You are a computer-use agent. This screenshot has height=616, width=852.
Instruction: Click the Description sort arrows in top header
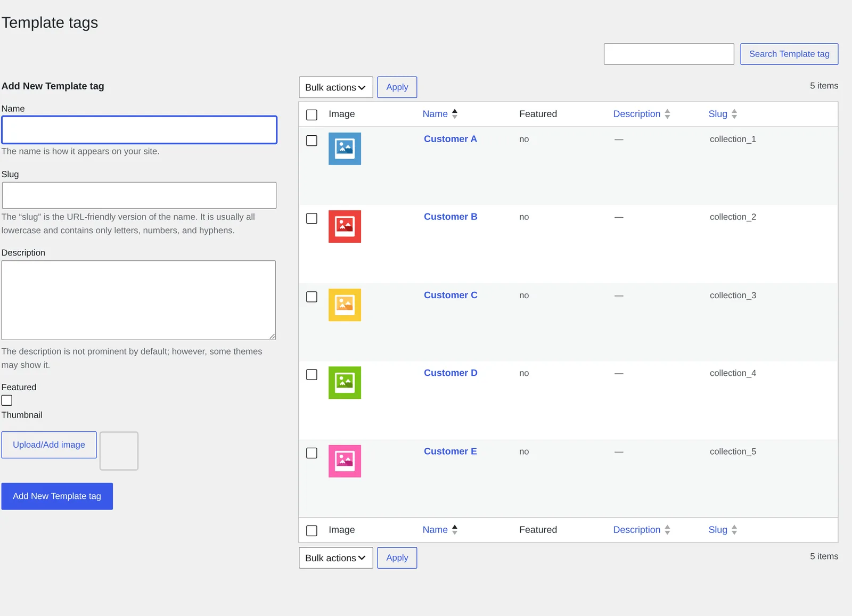point(667,114)
